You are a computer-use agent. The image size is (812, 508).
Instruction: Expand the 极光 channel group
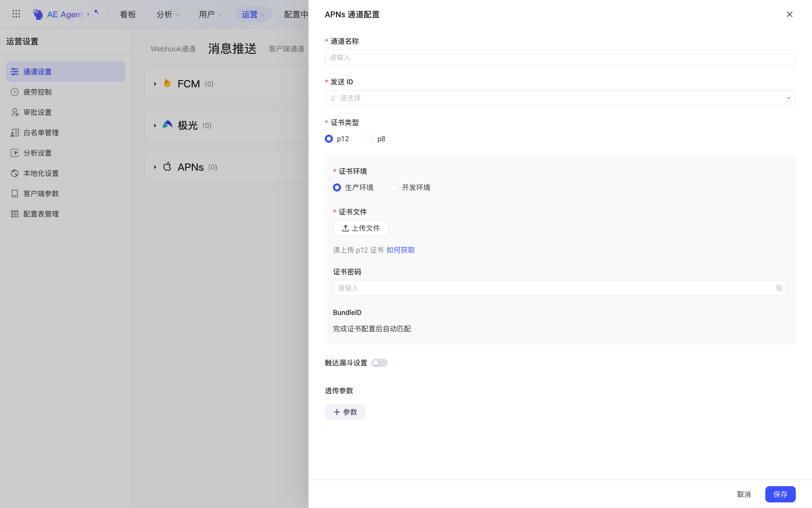[x=155, y=125]
